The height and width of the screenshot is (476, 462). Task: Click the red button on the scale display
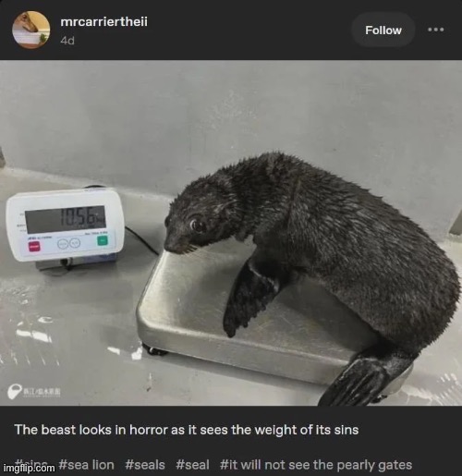(34, 246)
